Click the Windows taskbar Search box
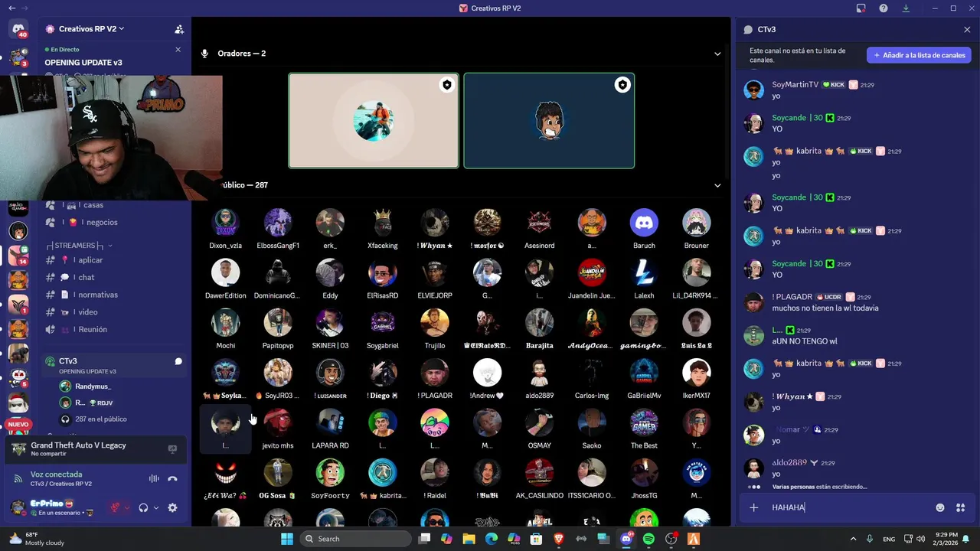 coord(355,539)
